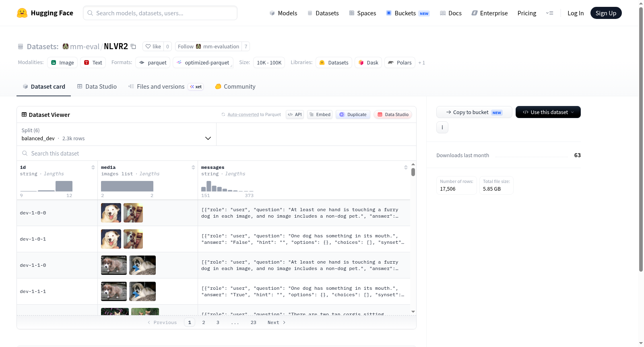This screenshot has width=644, height=347.
Task: Go to the Community tab
Action: click(x=235, y=87)
